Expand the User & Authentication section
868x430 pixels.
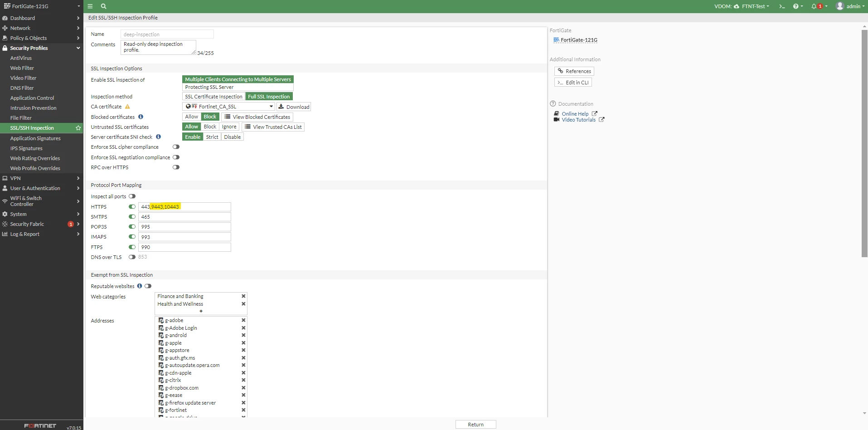42,188
